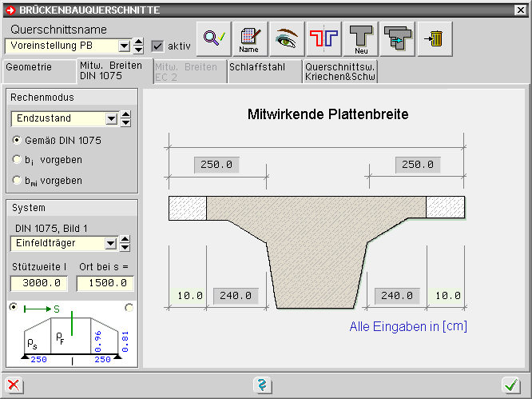Expand the Endzustand Rechenmodus dropdown arrow
The width and height of the screenshot is (532, 399).
click(111, 119)
